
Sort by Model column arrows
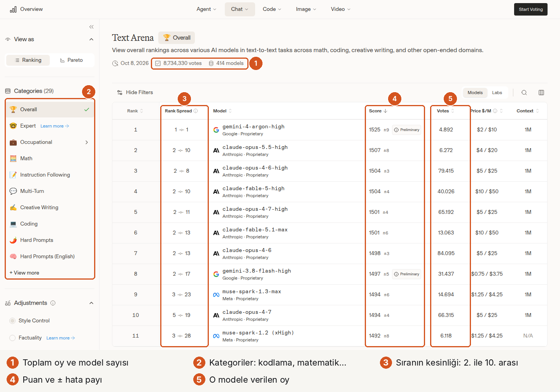pos(230,111)
